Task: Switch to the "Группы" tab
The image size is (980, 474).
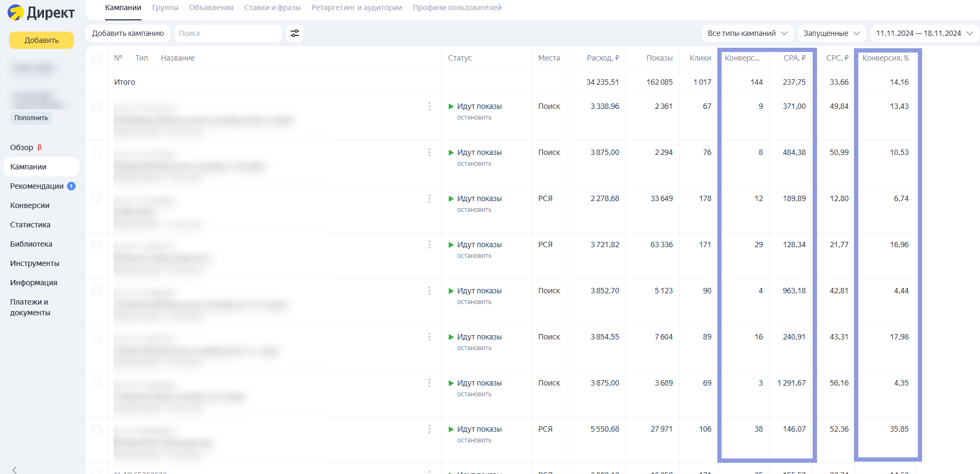Action: click(165, 8)
